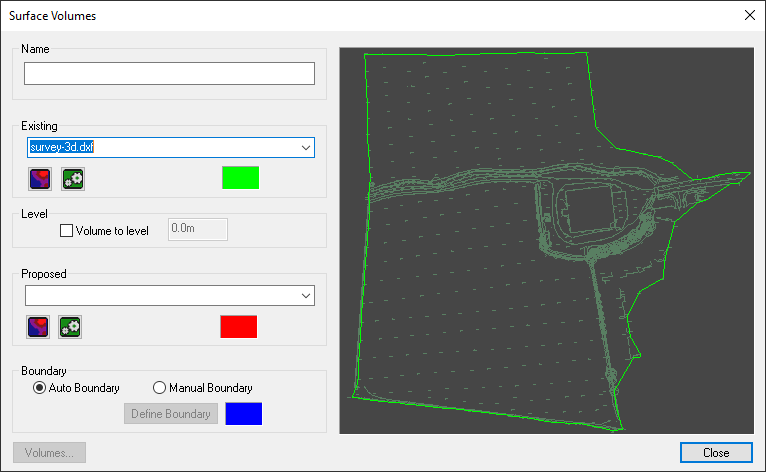
Task: Pick the red Proposed color swatch
Action: (238, 326)
